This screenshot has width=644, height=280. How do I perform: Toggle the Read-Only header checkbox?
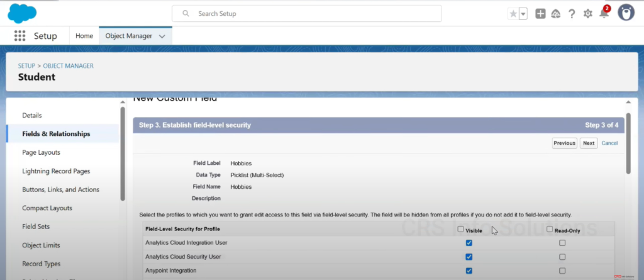tap(550, 230)
